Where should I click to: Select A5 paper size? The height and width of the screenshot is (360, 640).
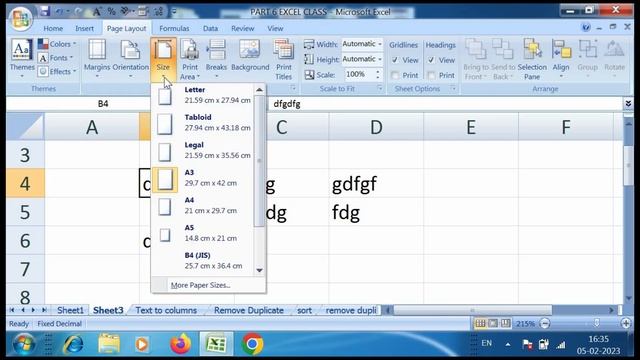click(x=203, y=233)
